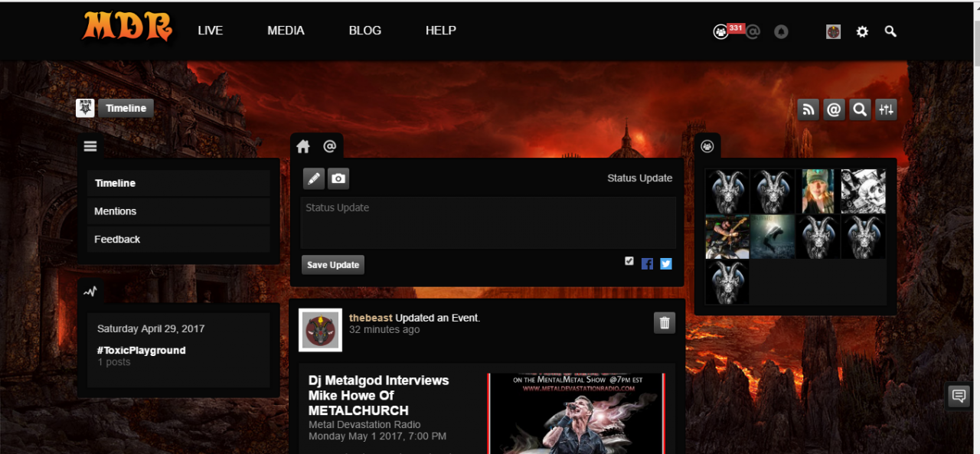Image resolution: width=980 pixels, height=454 pixels.
Task: Click the Metal Devastation Radio event text
Action: [364, 424]
